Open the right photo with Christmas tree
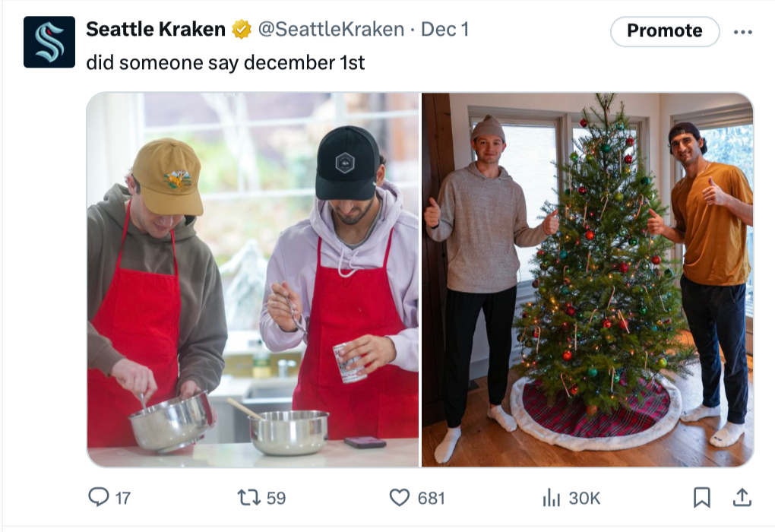The height and width of the screenshot is (532, 775). pyautogui.click(x=587, y=280)
